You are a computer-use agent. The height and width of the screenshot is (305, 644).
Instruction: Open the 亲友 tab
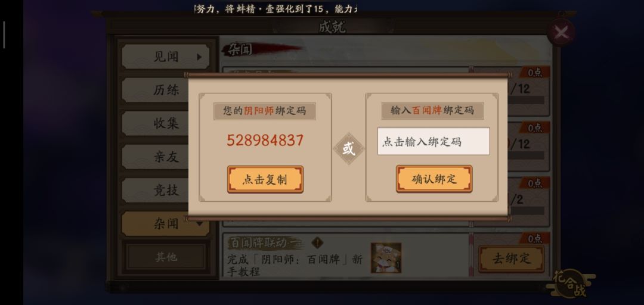pos(166,157)
